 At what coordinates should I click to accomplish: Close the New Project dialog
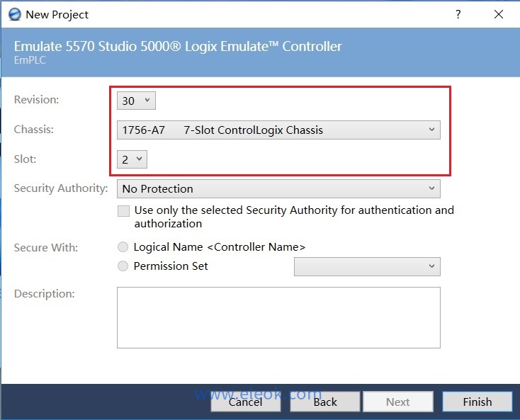[498, 14]
